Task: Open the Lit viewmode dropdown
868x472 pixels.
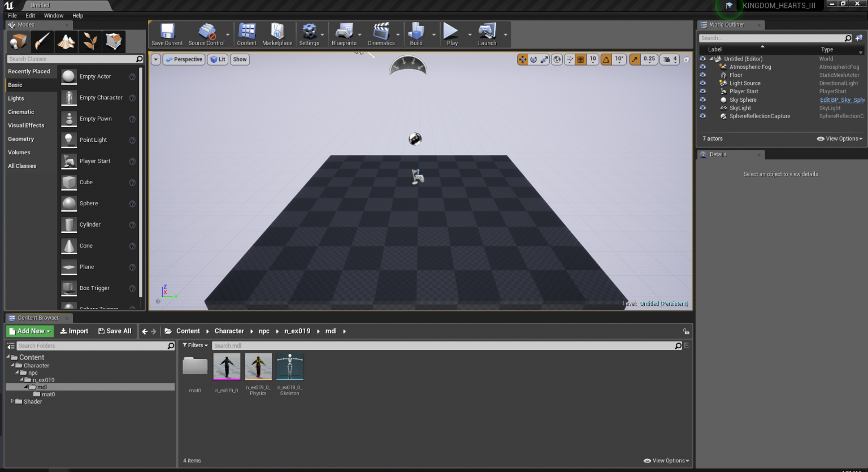Action: [x=218, y=59]
